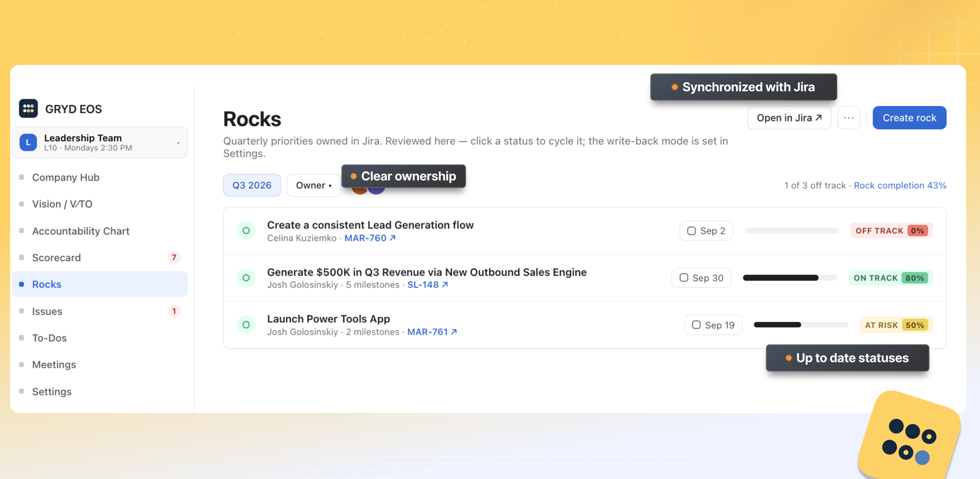
Task: Click the Create rock button
Action: 909,118
